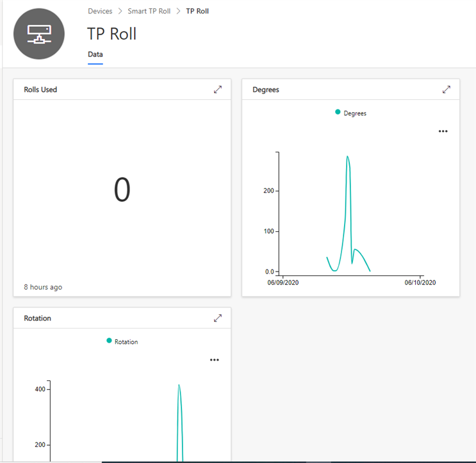The image size is (476, 463).
Task: Click the TP Roll device avatar icon
Action: (39, 34)
